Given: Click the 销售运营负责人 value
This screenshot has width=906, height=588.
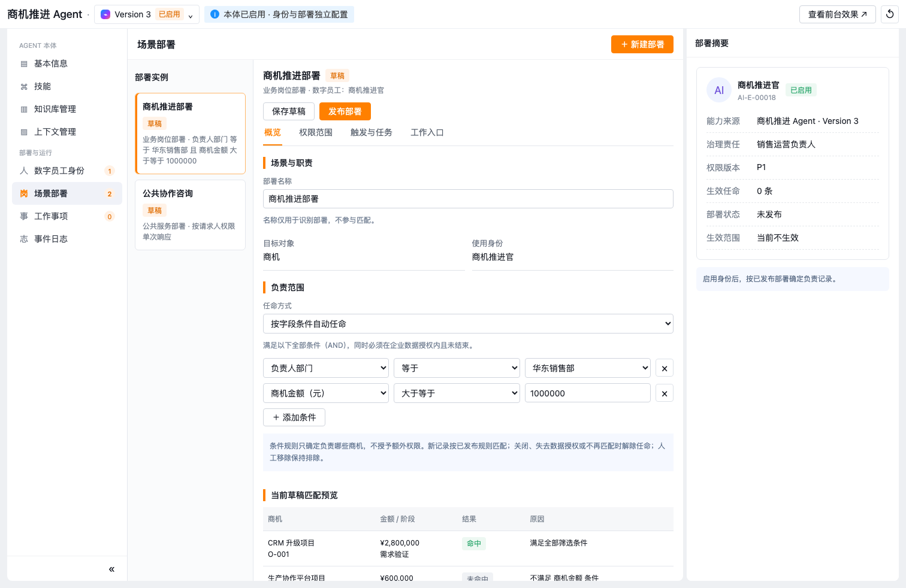Looking at the screenshot, I should click(x=786, y=144).
